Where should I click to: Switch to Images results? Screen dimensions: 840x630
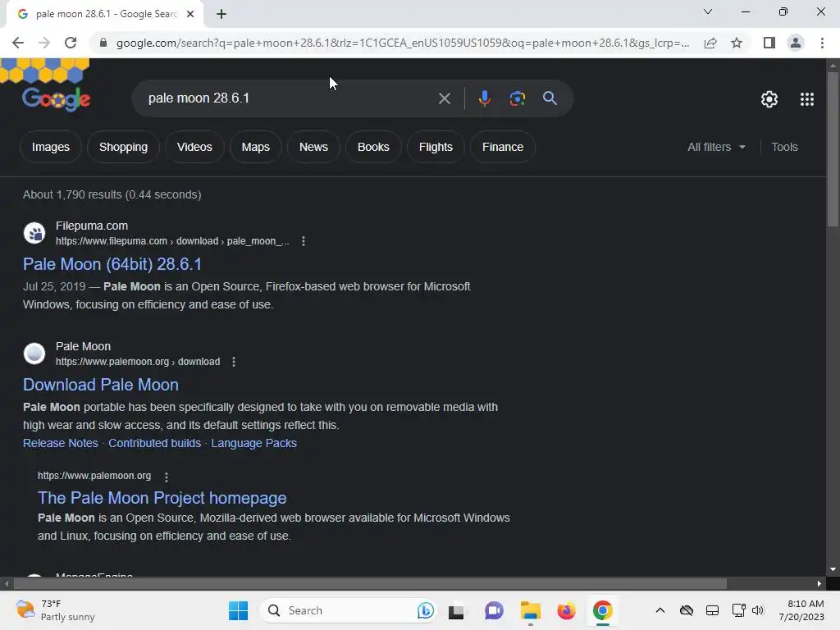[x=51, y=147]
